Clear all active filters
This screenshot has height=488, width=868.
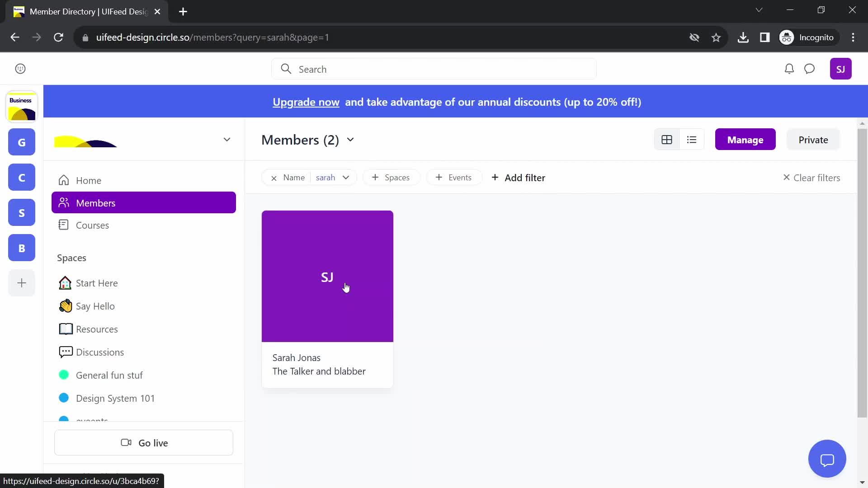tap(812, 177)
